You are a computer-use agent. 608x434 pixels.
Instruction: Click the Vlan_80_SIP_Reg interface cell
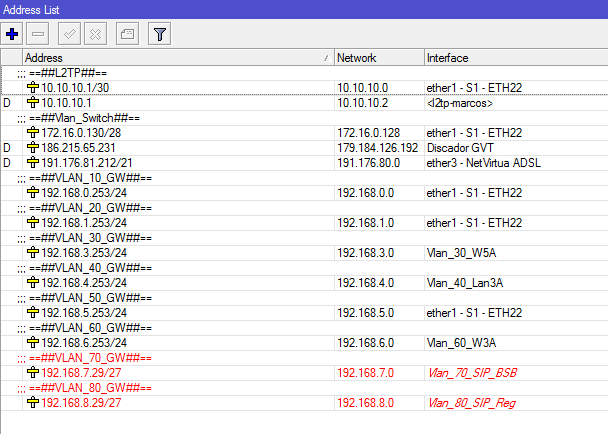tap(473, 403)
